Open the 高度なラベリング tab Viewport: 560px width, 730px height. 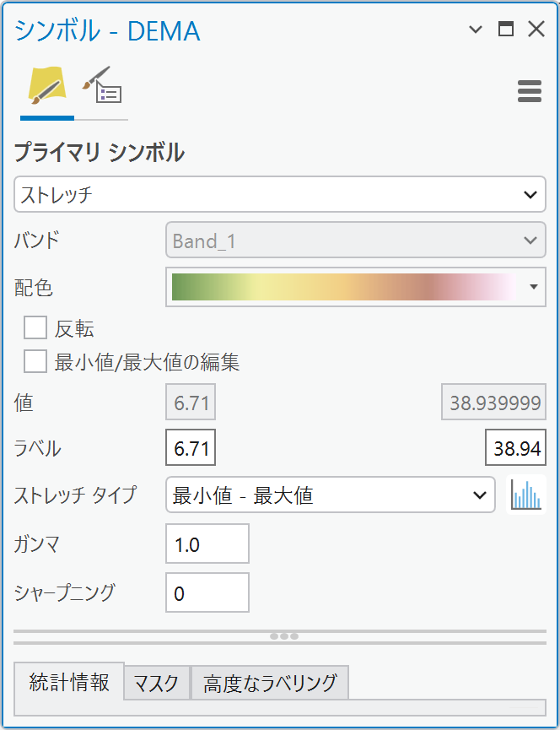coord(270,684)
